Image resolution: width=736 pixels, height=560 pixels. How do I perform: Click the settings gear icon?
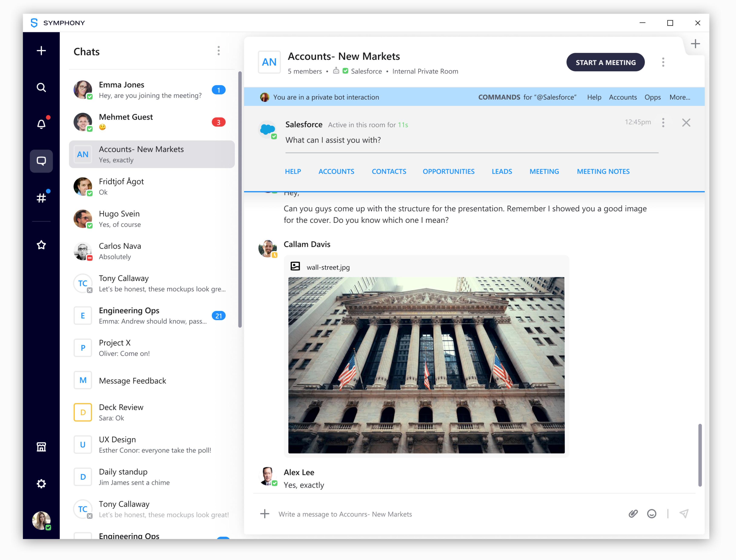tap(41, 484)
